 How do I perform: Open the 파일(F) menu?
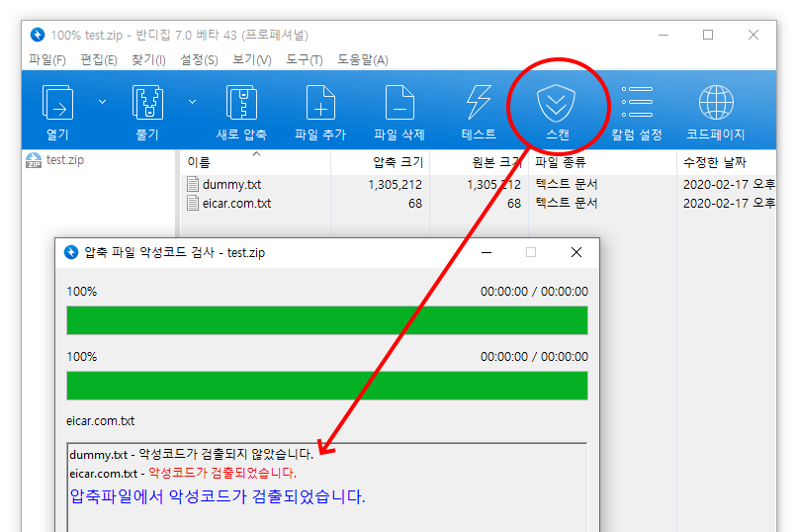[x=47, y=60]
